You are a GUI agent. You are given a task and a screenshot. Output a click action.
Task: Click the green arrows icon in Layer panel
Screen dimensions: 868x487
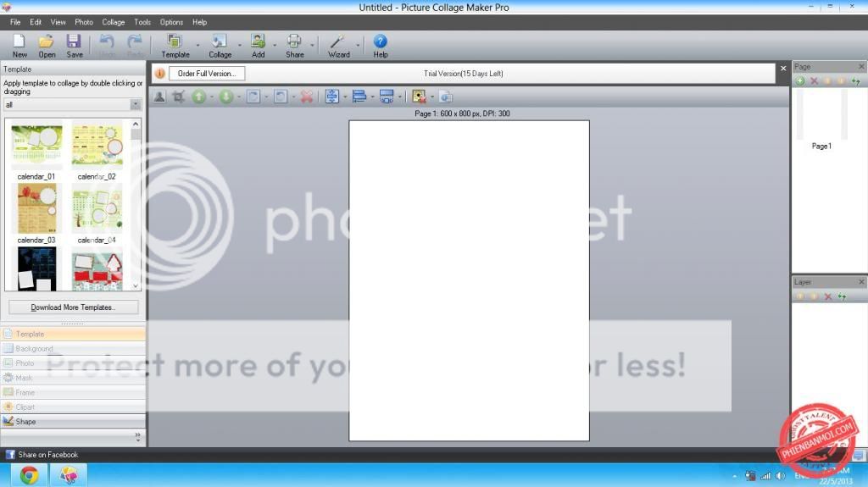click(x=842, y=296)
